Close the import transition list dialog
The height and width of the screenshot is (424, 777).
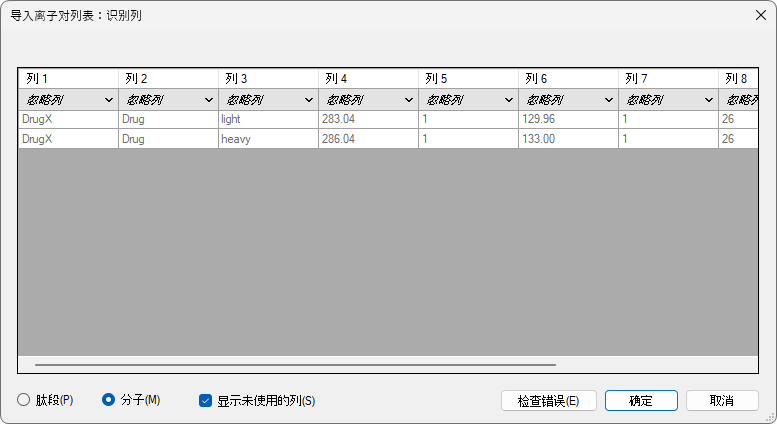pos(758,15)
